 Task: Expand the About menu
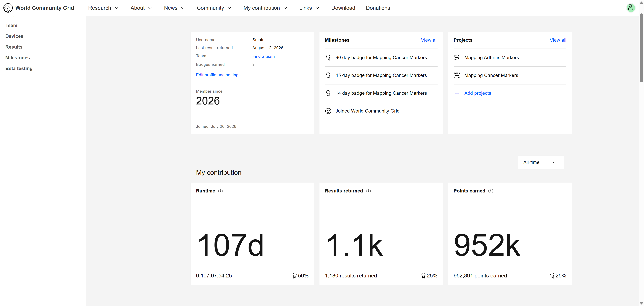click(141, 8)
